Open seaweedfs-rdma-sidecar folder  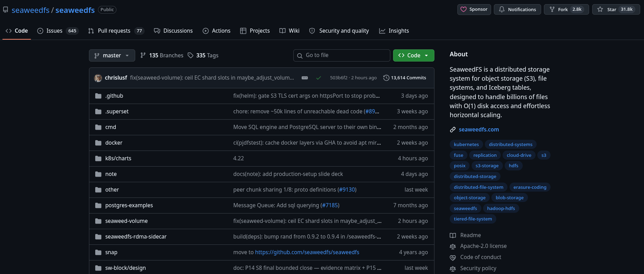[x=136, y=237]
